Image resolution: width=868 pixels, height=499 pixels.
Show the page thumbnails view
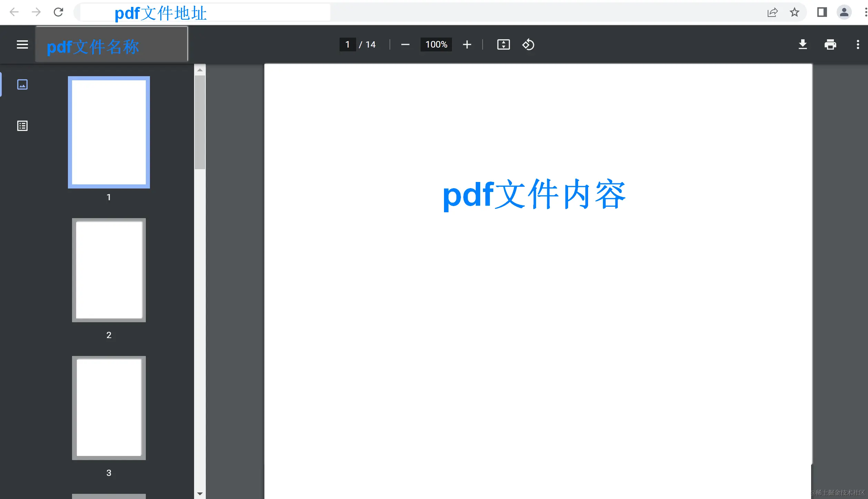pos(22,84)
